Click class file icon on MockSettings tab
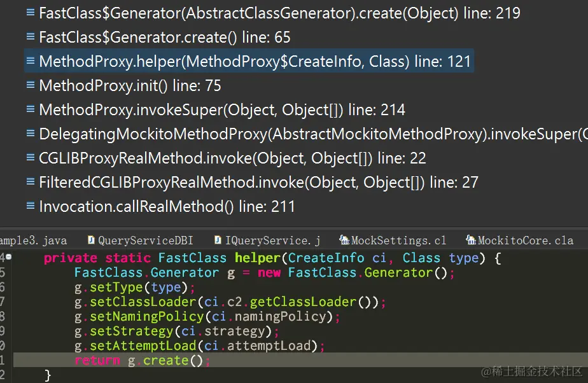 tap(344, 240)
